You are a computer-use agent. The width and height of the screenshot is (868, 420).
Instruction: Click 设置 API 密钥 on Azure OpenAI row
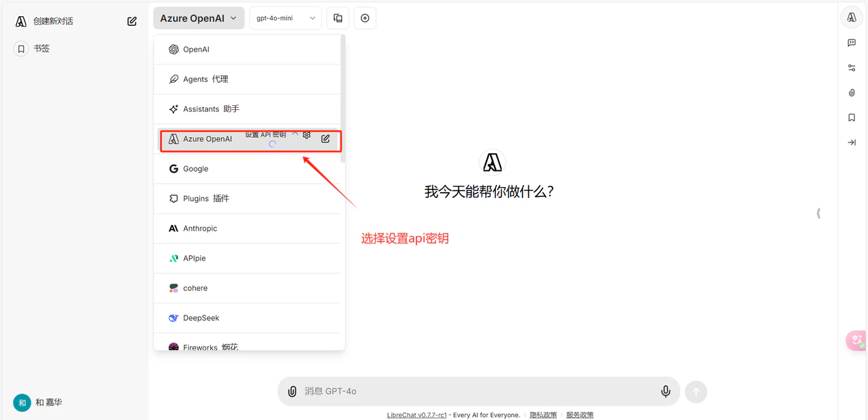point(266,134)
